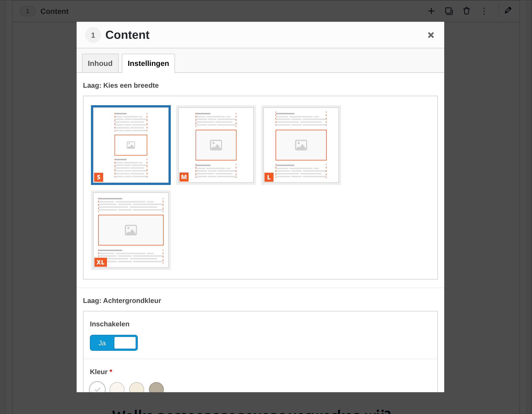The width and height of the screenshot is (532, 414).
Task: Click the Content title in background row
Action: point(54,11)
